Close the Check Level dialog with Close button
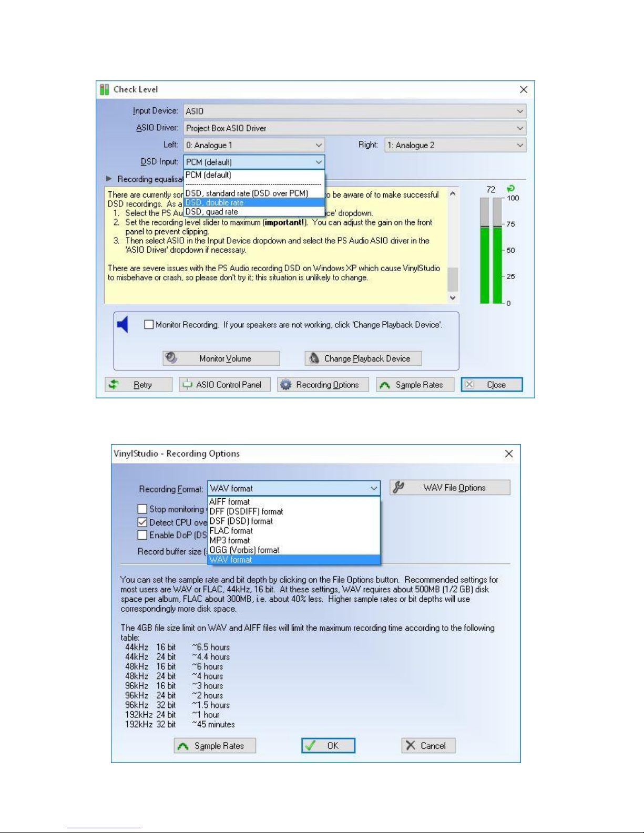 coord(492,385)
